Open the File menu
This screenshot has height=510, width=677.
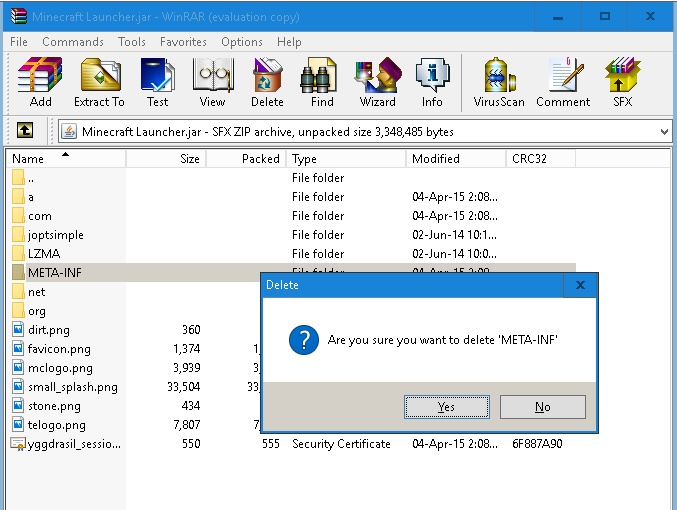[19, 41]
